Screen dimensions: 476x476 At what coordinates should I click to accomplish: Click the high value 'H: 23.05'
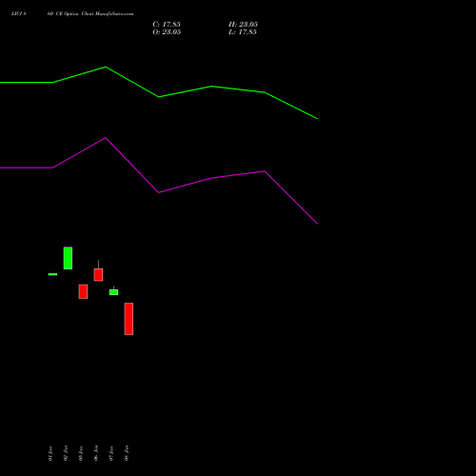pos(243,25)
